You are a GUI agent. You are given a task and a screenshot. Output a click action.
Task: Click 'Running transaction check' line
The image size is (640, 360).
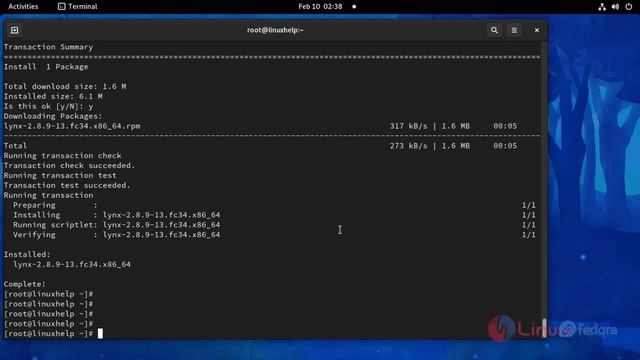click(x=62, y=156)
